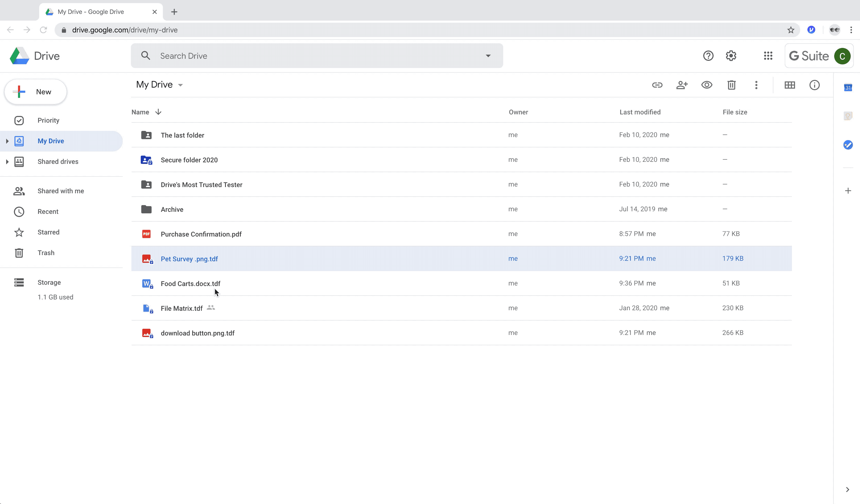Click the shared people icon beside File Matrix
Image resolution: width=860 pixels, height=504 pixels.
coord(211,308)
